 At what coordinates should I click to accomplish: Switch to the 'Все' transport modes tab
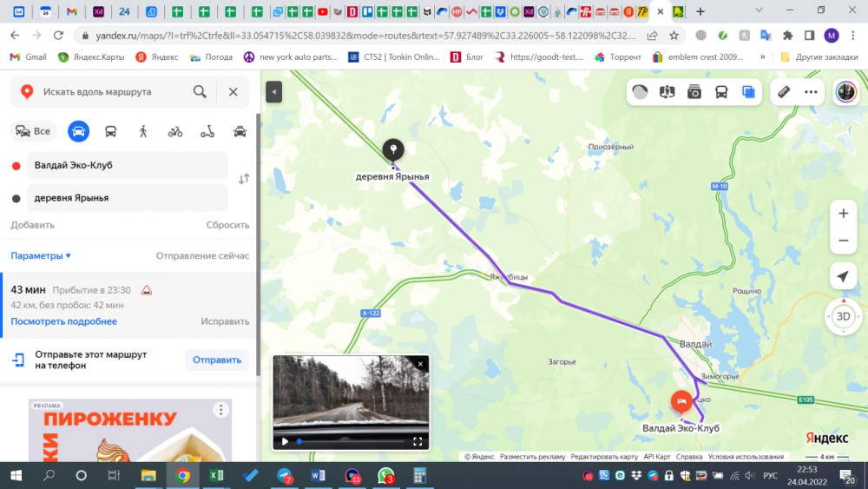pyautogui.click(x=34, y=131)
